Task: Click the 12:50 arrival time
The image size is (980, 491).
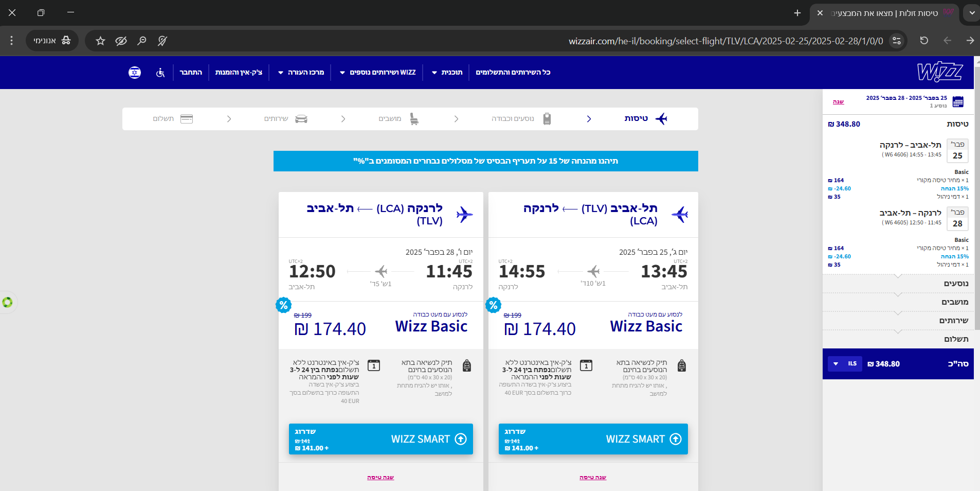Action: point(312,271)
